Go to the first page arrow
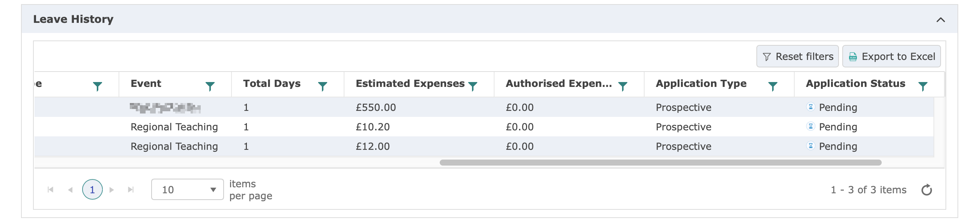The image size is (980, 224). point(50,190)
